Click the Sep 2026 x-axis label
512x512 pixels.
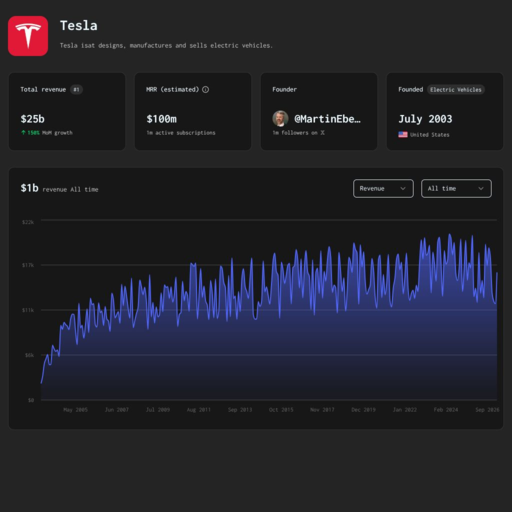pyautogui.click(x=487, y=410)
